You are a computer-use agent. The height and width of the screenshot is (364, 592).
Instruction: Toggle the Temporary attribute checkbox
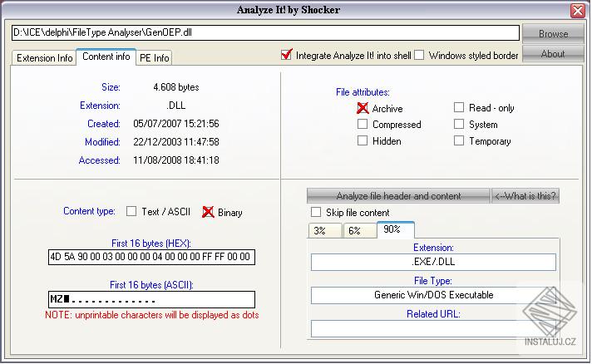click(459, 140)
